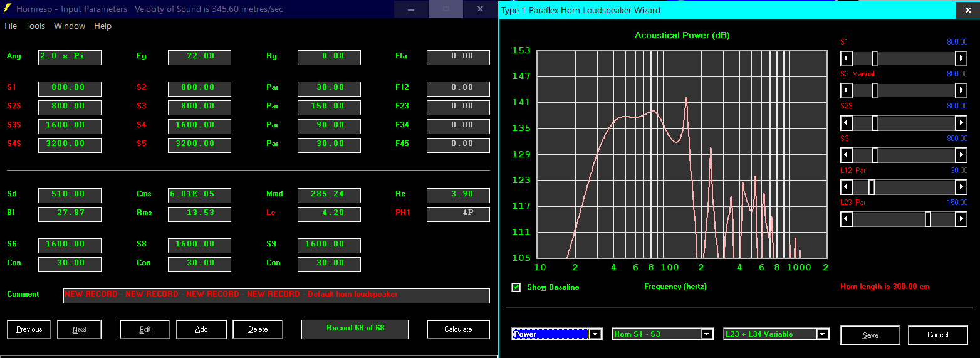The height and width of the screenshot is (358, 980).
Task: Click the Horn length is 300.00 cm text
Action: coord(885,287)
